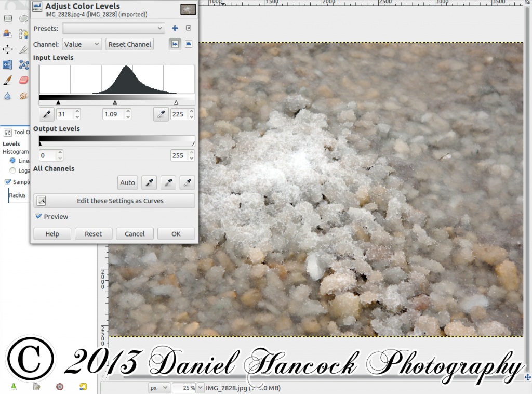532x394 pixels.
Task: Increase low output value 0
Action: coord(60,153)
